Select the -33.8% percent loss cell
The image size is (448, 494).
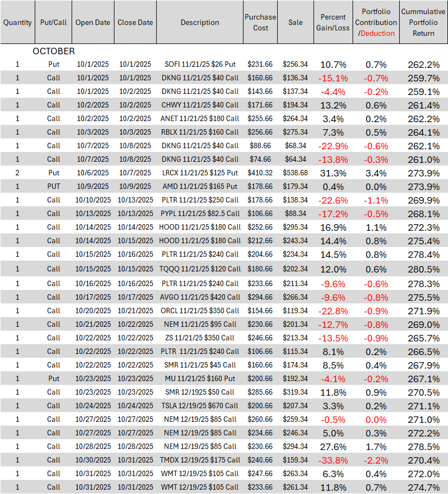click(x=333, y=460)
